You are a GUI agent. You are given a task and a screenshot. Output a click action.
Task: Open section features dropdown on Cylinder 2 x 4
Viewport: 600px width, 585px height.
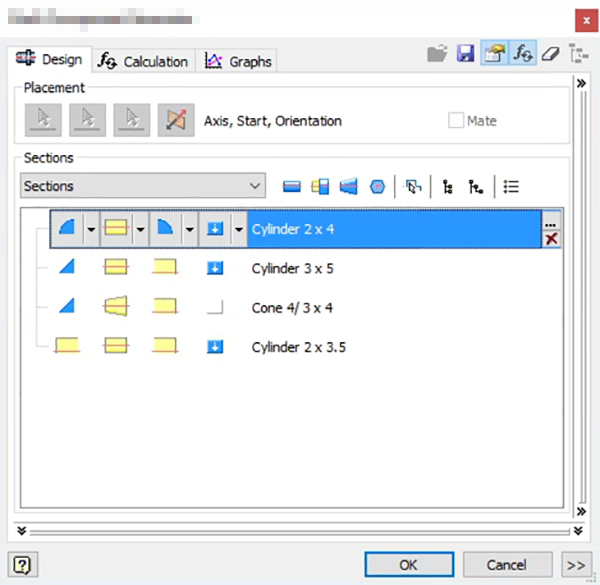(x=239, y=229)
